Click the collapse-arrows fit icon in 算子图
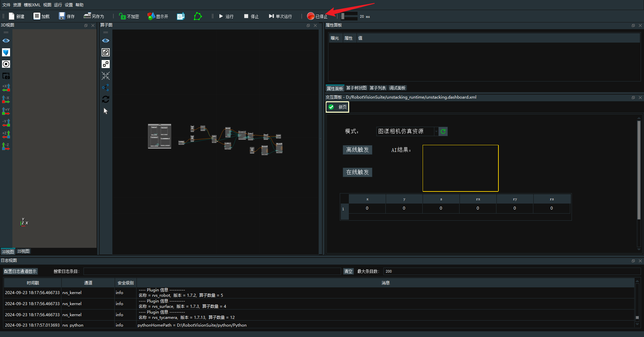 (106, 76)
